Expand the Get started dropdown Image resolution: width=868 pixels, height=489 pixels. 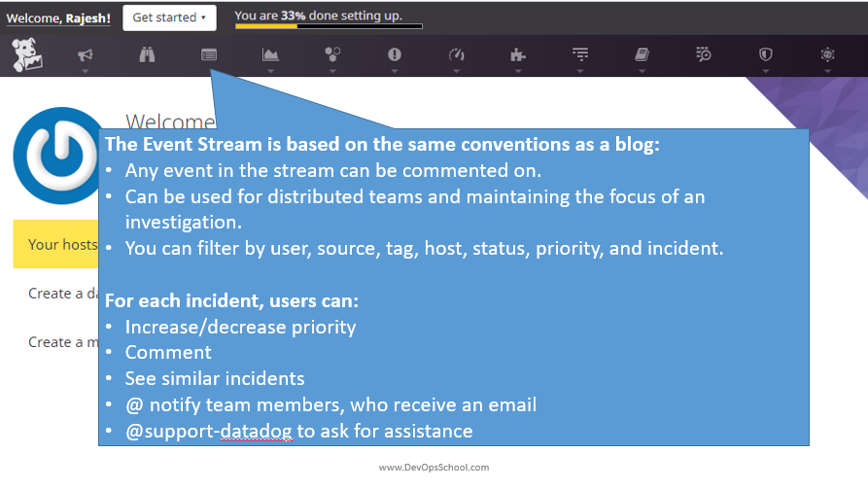pyautogui.click(x=169, y=17)
